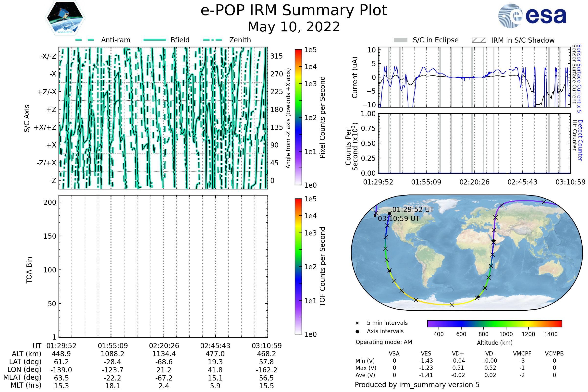Click the 5 min intervals cross marker
The height and width of the screenshot is (392, 588).
357,323
